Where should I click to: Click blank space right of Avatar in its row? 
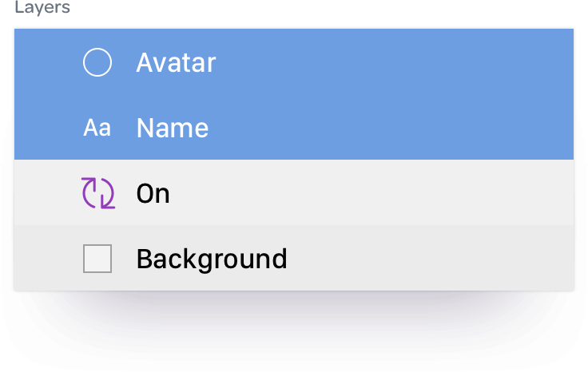(x=394, y=62)
